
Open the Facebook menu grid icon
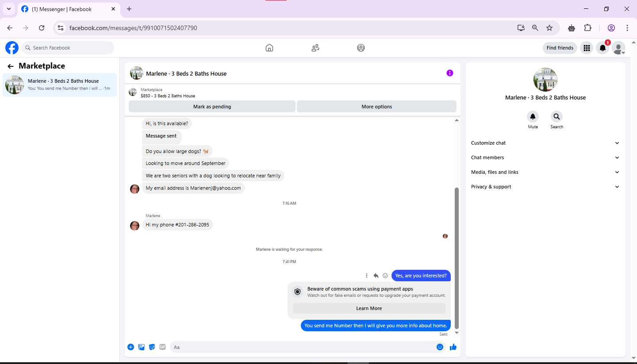(587, 48)
